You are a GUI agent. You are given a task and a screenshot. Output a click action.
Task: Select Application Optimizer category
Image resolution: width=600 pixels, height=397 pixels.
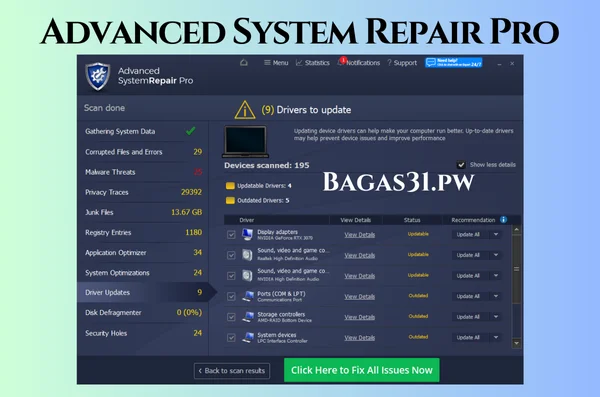[143, 253]
